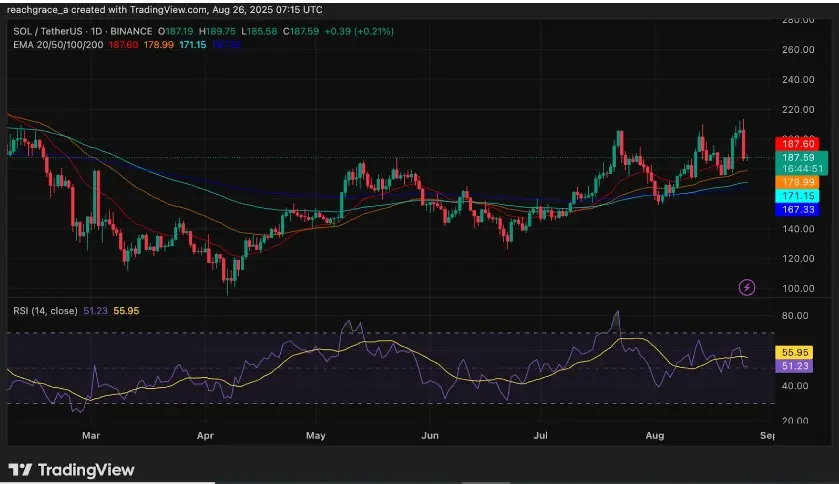Click the yellow 55.95 RSI axis label
This screenshot has height=484, width=839.
(796, 353)
